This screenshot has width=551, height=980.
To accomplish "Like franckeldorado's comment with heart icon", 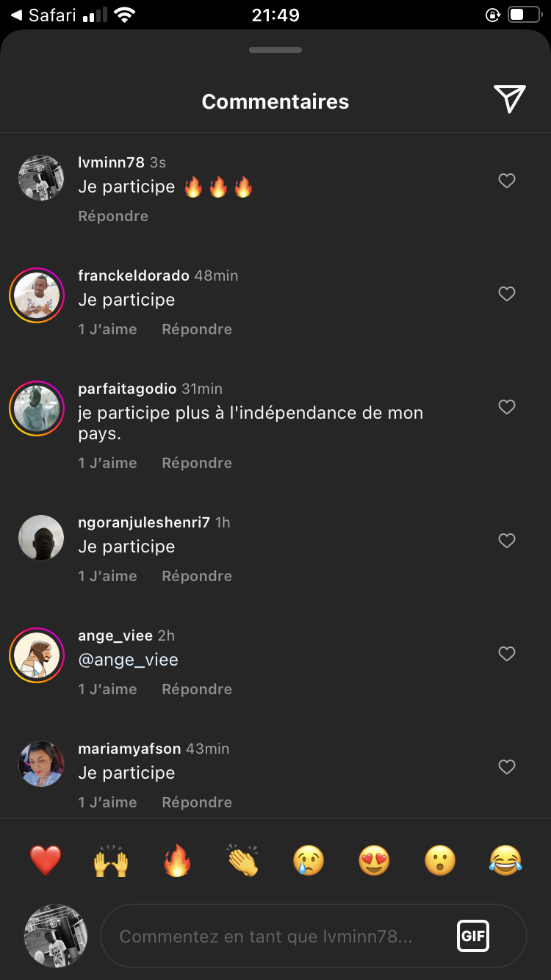I will point(507,294).
